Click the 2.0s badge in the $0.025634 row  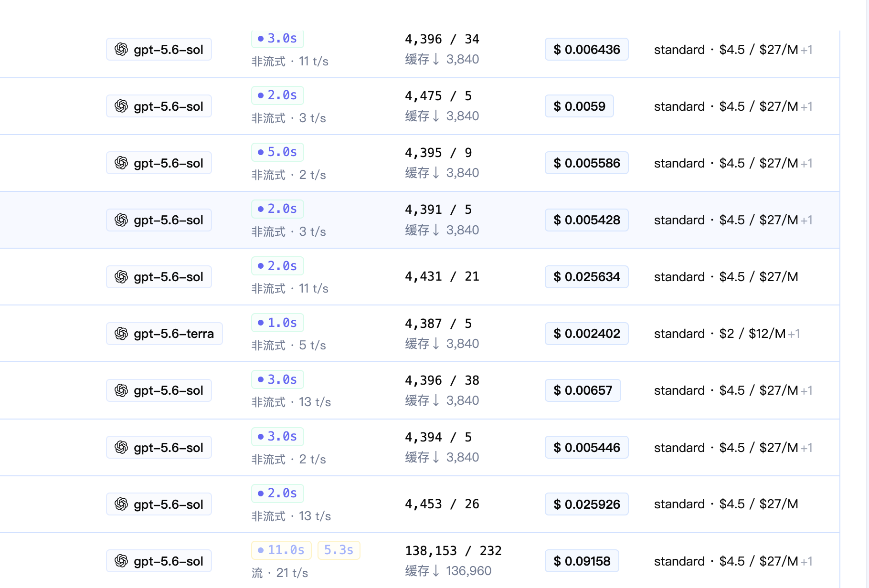point(277,265)
